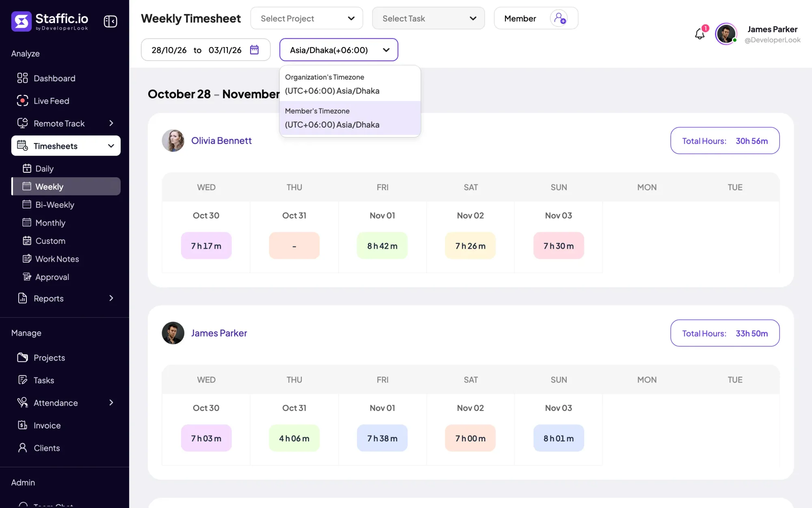This screenshot has height=508, width=812.
Task: Click Total Hours 33h 50m badge
Action: coord(725,333)
